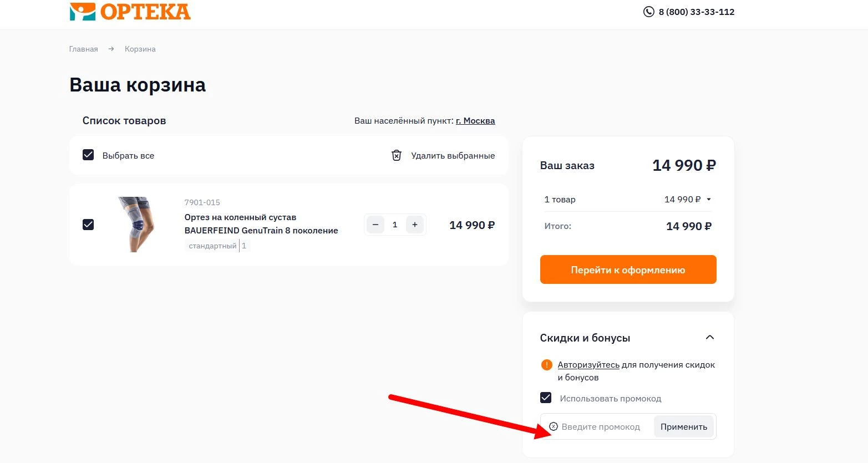Uncheck the BAUERFEIND knee brace item checkbox
868x463 pixels.
point(88,225)
